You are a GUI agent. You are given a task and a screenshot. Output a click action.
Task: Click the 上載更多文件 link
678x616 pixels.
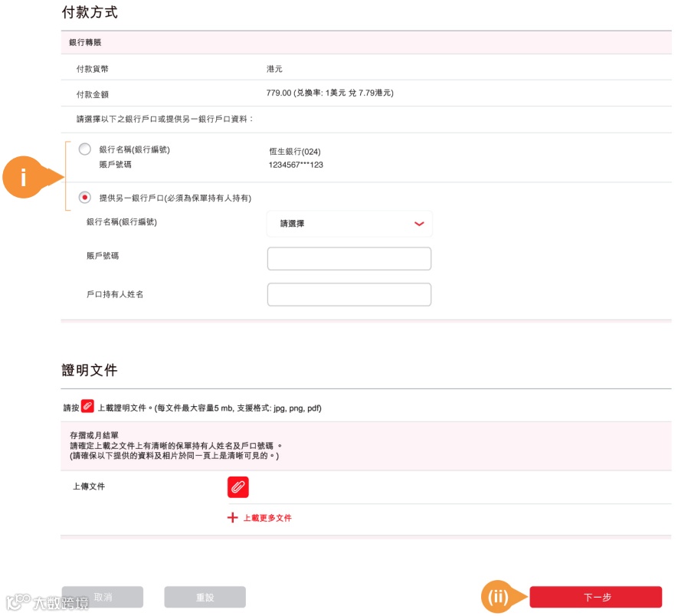pyautogui.click(x=267, y=518)
